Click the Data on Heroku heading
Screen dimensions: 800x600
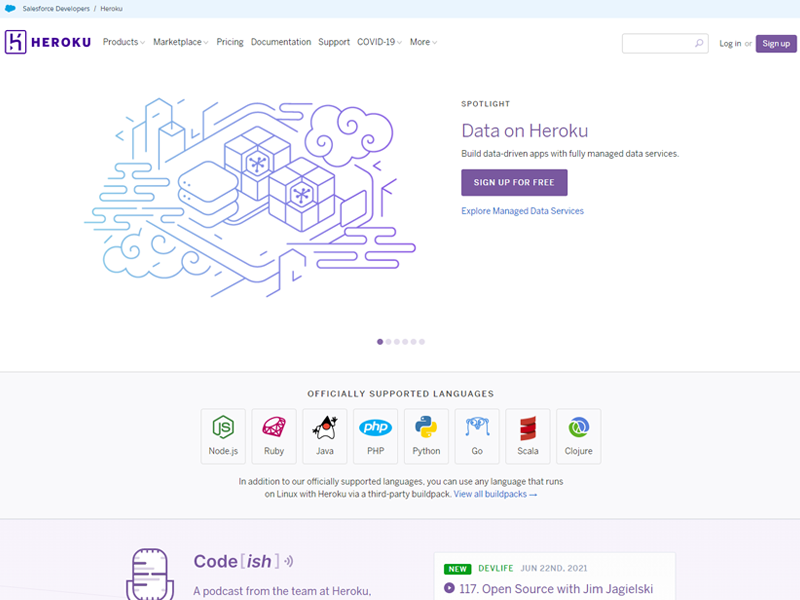[x=524, y=131]
